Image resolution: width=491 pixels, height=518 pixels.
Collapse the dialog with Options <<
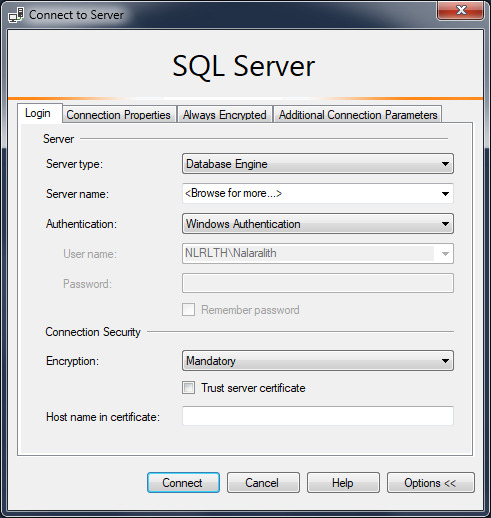coord(430,483)
